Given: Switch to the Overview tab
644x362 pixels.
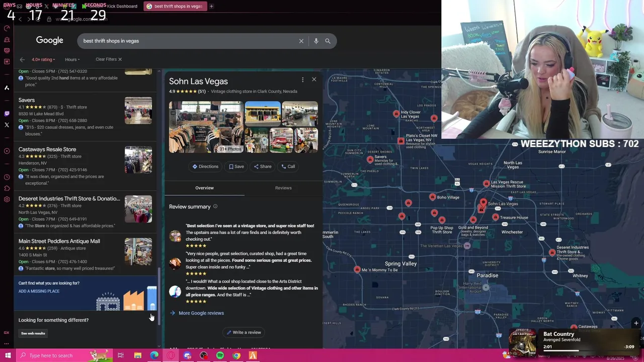Looking at the screenshot, I should click(204, 188).
